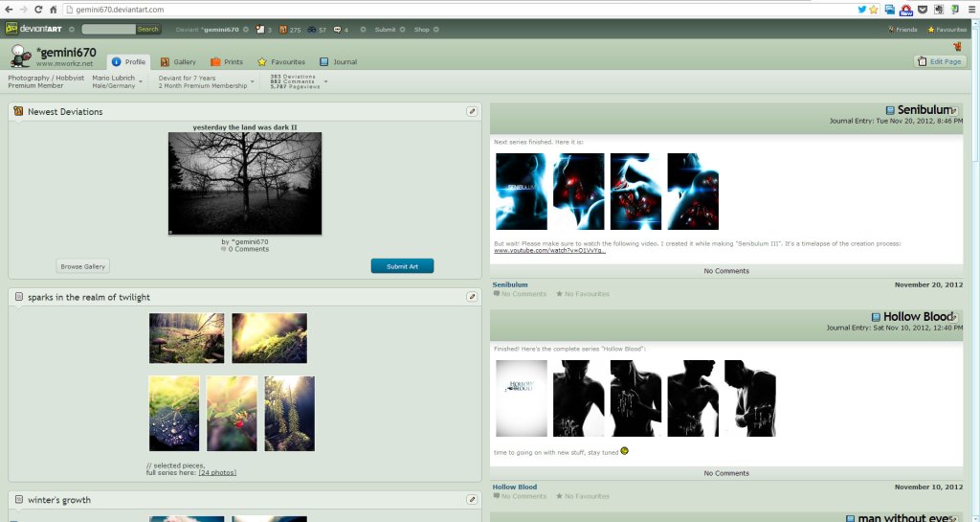This screenshot has width=980, height=522.
Task: Open the notes inbox icon showing 4
Action: point(338,30)
